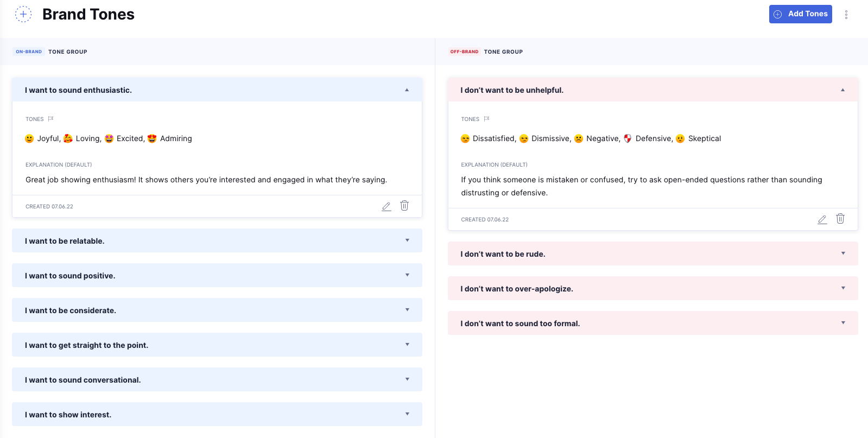
Task: Expand 'I want to be considerate' tone
Action: 407,310
